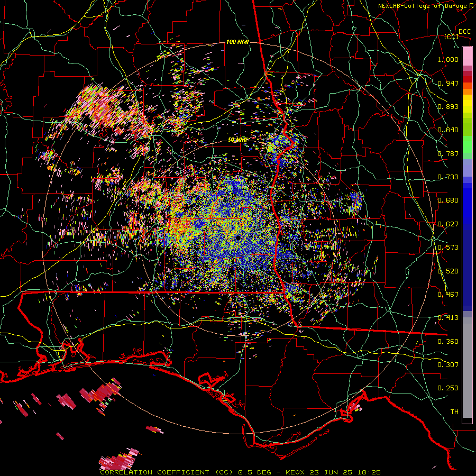Click the 0.467 scale value

(x=448, y=294)
